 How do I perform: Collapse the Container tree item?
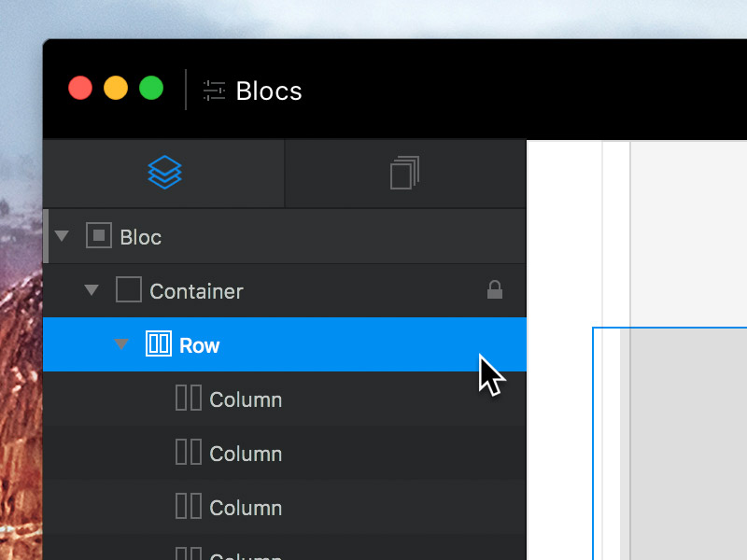tap(92, 289)
